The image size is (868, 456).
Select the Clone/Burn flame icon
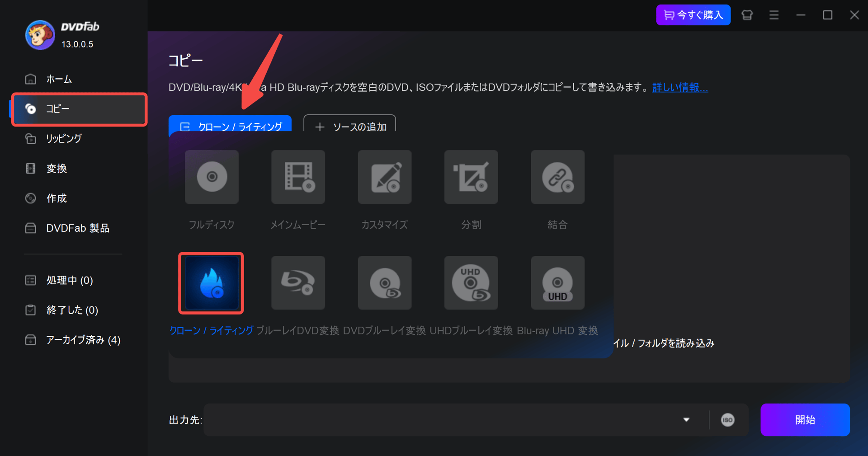click(212, 283)
